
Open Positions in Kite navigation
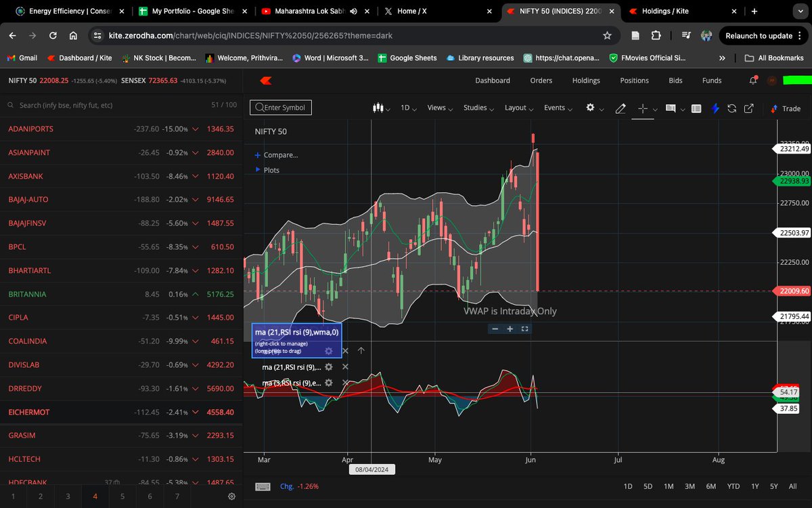pyautogui.click(x=635, y=81)
